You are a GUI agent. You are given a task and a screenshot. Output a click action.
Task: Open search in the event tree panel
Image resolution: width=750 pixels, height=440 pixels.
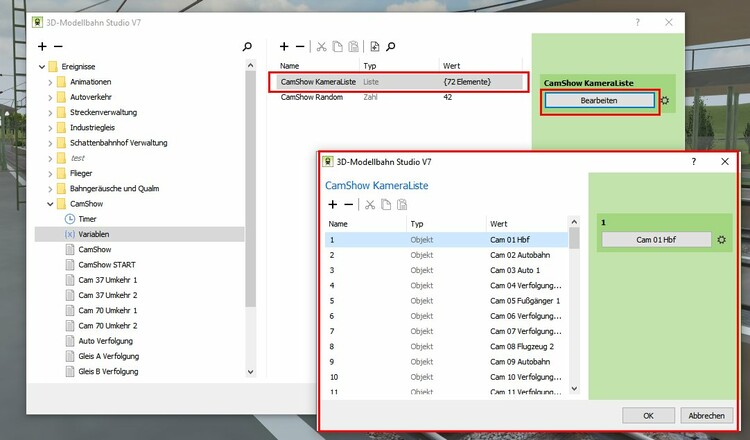coord(247,46)
